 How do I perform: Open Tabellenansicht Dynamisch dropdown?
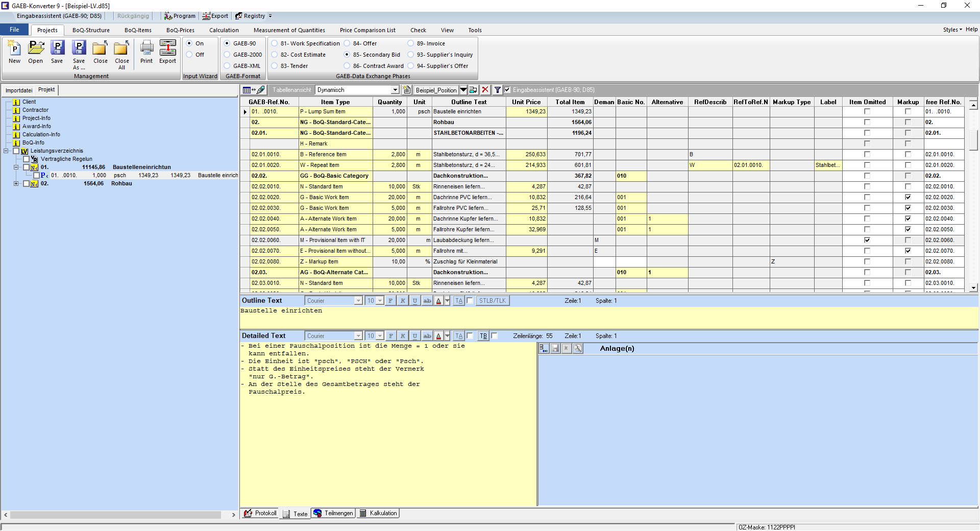click(x=395, y=90)
